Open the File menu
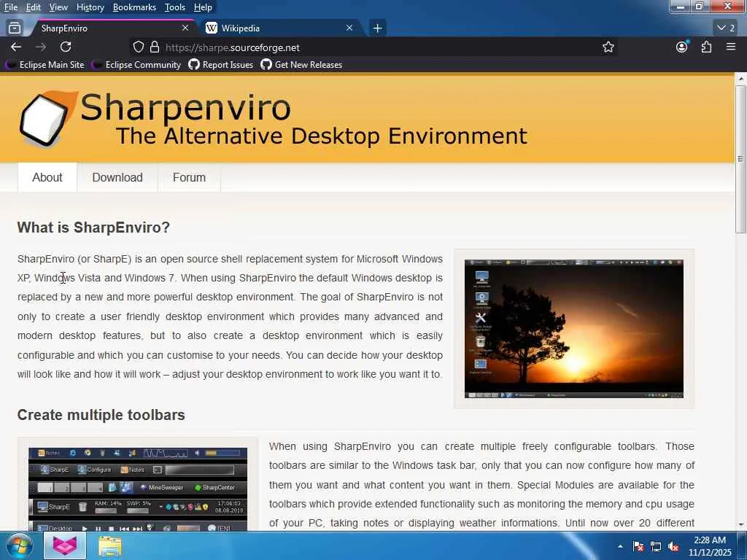 (x=10, y=7)
